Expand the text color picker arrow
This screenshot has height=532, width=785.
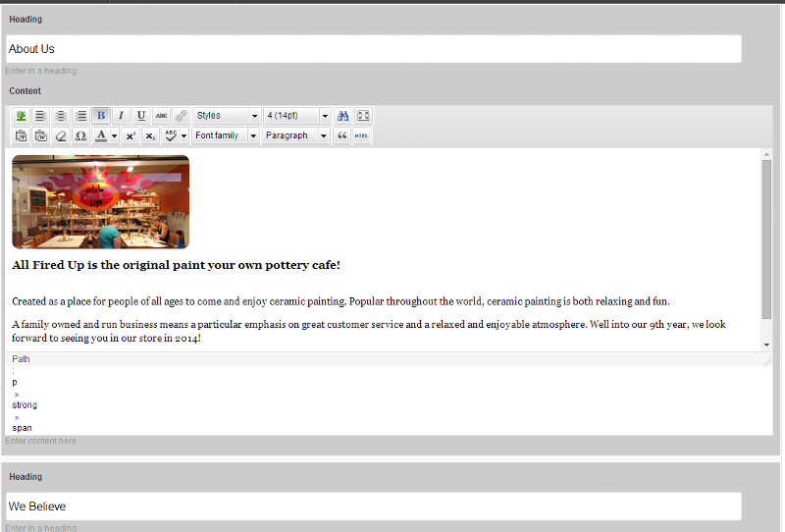click(x=114, y=135)
